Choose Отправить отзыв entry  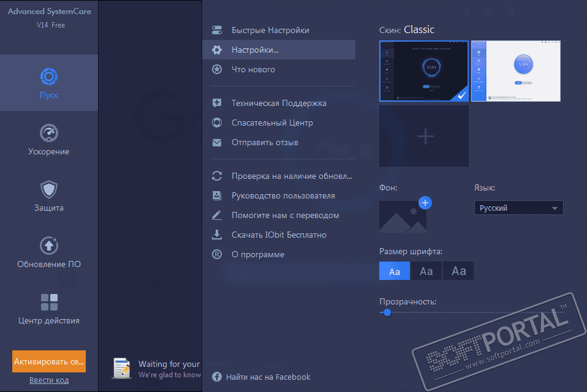(x=279, y=142)
